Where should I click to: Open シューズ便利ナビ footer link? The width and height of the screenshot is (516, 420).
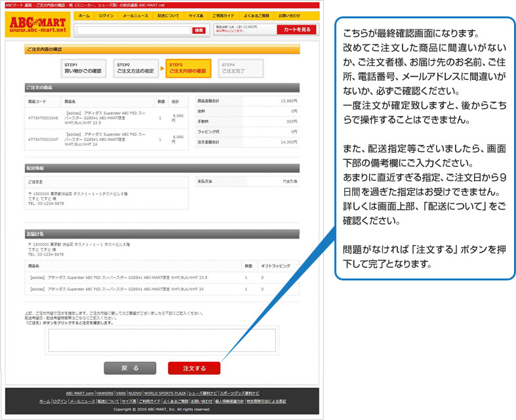click(x=203, y=393)
